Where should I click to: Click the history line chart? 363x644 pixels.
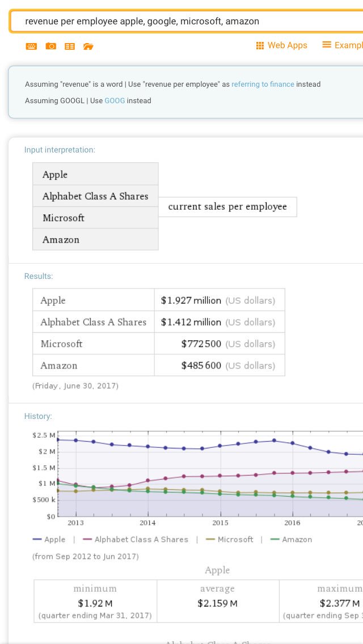(198, 479)
